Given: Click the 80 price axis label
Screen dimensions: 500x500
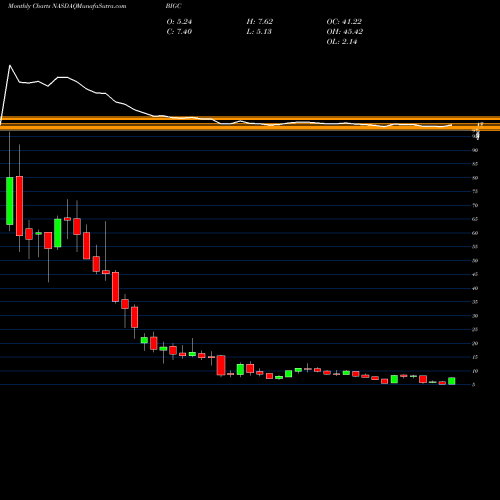Looking at the screenshot, I should 475,178.
